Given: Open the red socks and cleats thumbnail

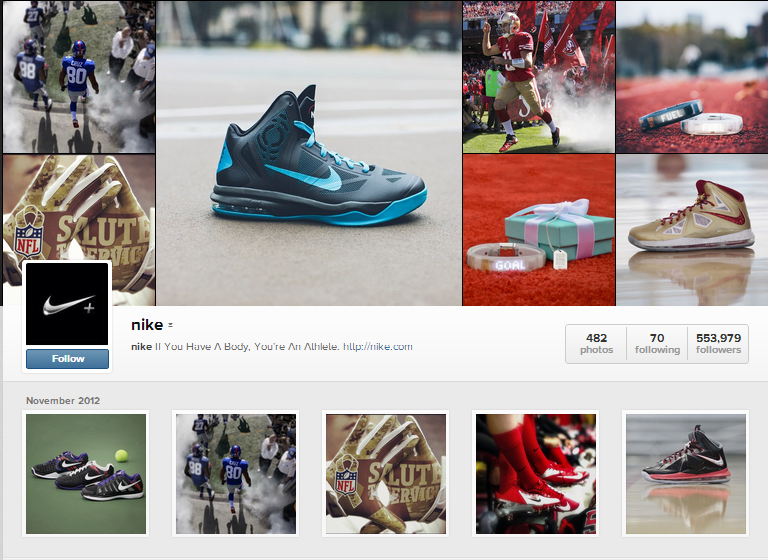Looking at the screenshot, I should point(536,474).
